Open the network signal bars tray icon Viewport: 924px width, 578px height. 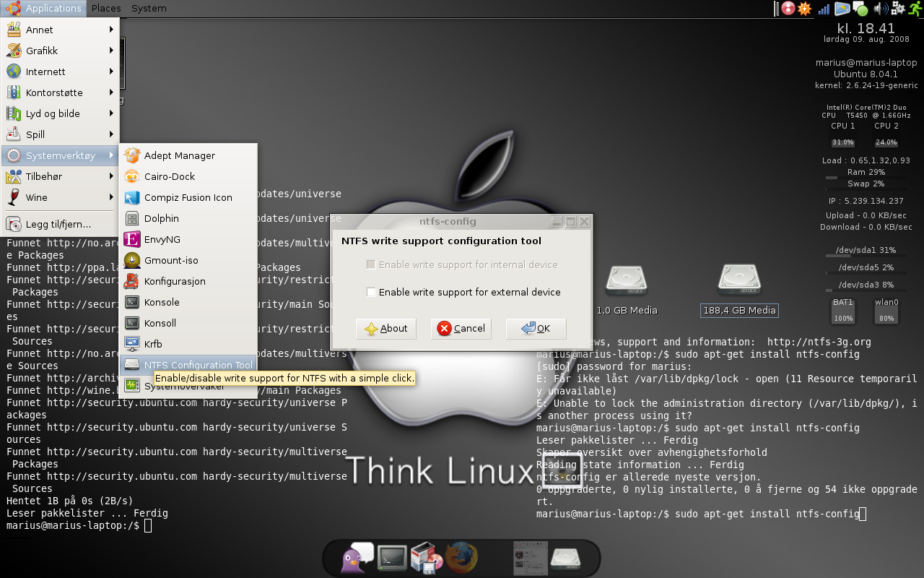tap(824, 9)
